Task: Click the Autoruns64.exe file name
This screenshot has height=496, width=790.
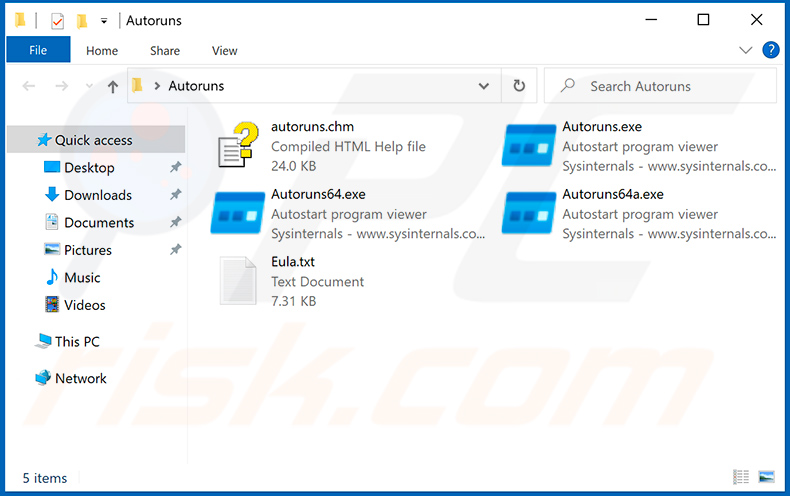Action: (x=318, y=194)
